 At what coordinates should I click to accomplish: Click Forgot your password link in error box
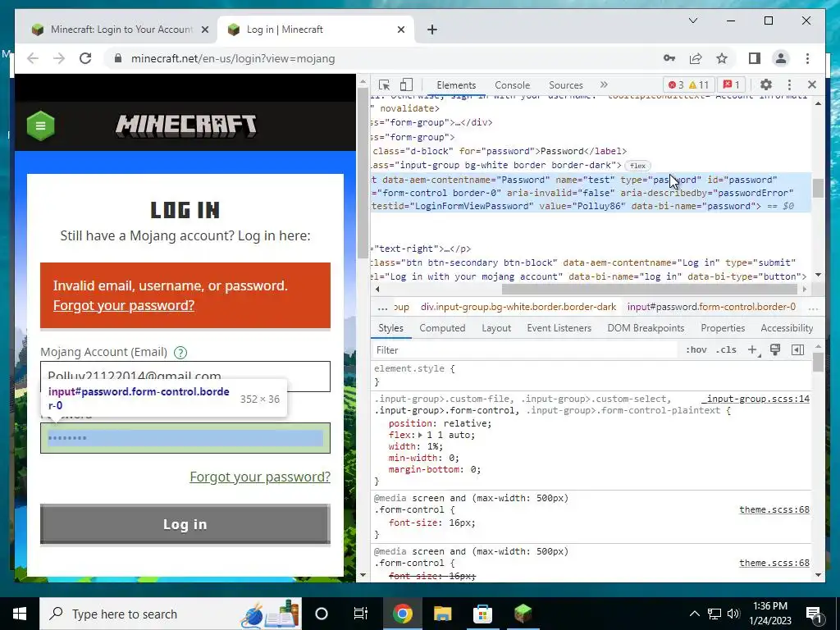pos(124,305)
